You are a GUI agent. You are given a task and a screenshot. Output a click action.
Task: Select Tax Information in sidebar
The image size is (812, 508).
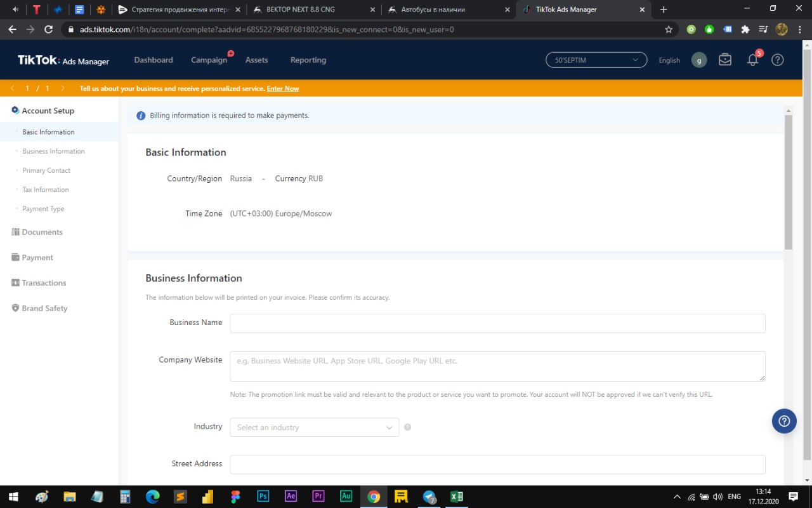point(46,189)
